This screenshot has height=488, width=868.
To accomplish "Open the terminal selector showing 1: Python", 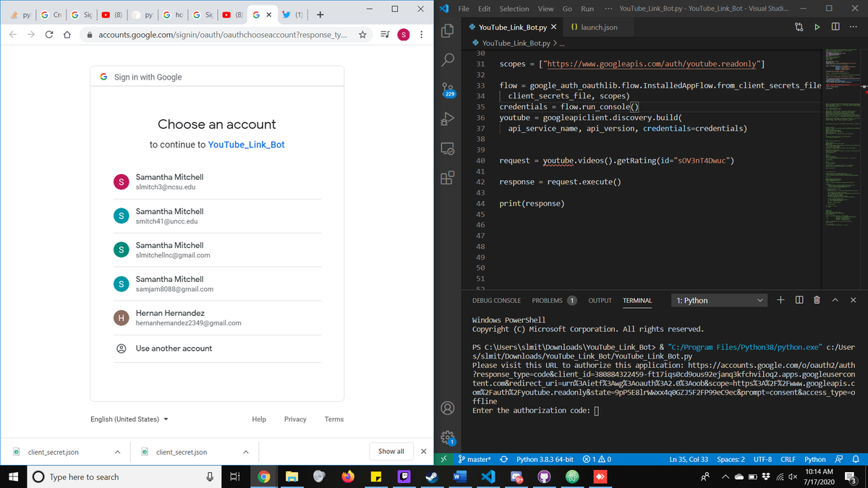I will (719, 300).
